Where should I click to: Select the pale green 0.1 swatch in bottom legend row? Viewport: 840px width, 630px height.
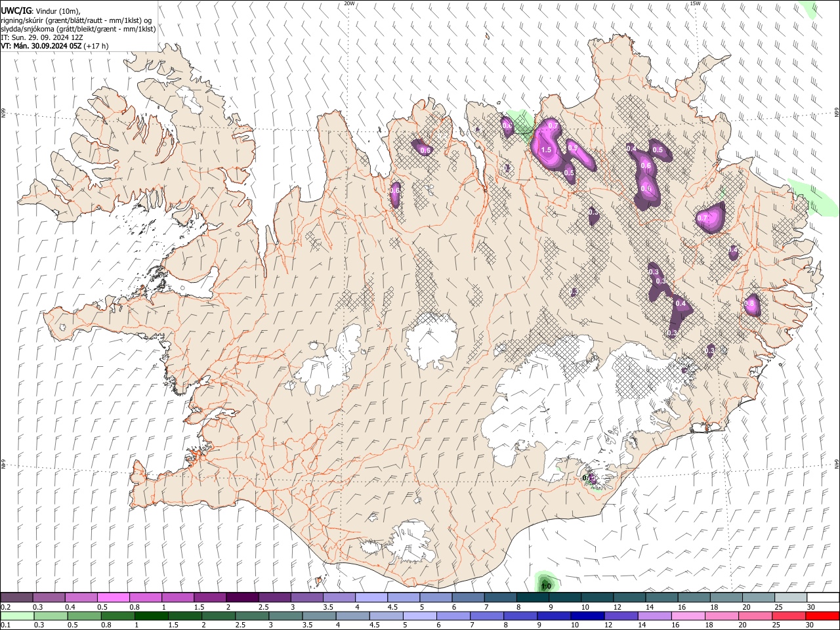(x=17, y=616)
